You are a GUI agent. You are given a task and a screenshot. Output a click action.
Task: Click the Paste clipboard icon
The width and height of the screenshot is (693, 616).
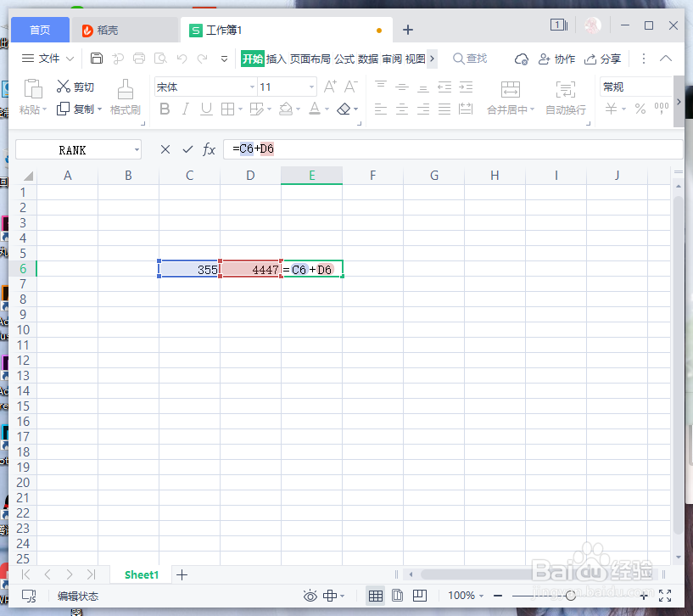click(x=33, y=88)
